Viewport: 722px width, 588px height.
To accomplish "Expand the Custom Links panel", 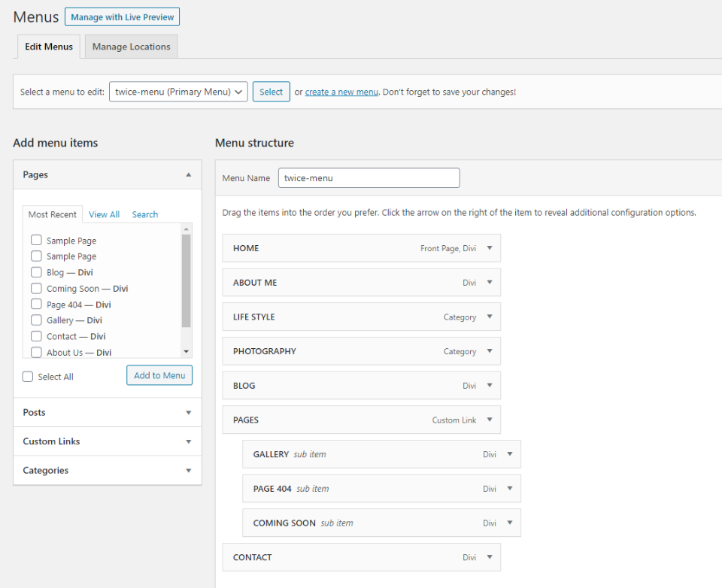I will coord(188,441).
